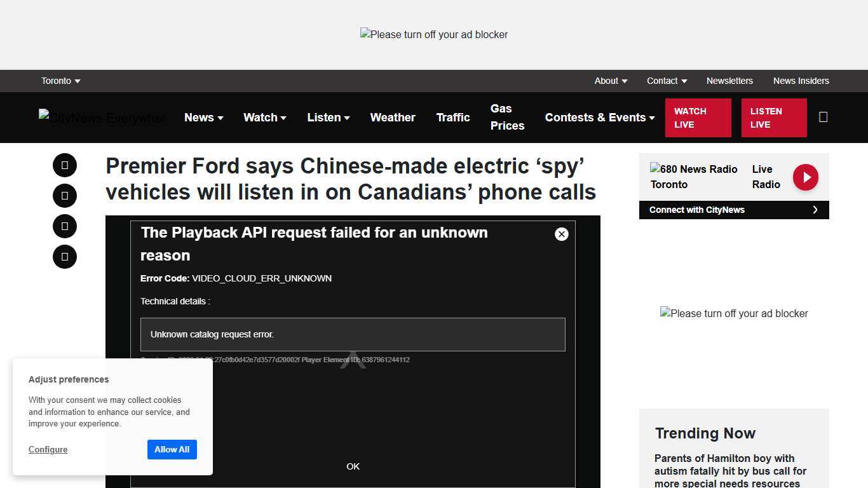Screen dimensions: 868x488
Task: Open the Newsletters page
Action: point(729,81)
